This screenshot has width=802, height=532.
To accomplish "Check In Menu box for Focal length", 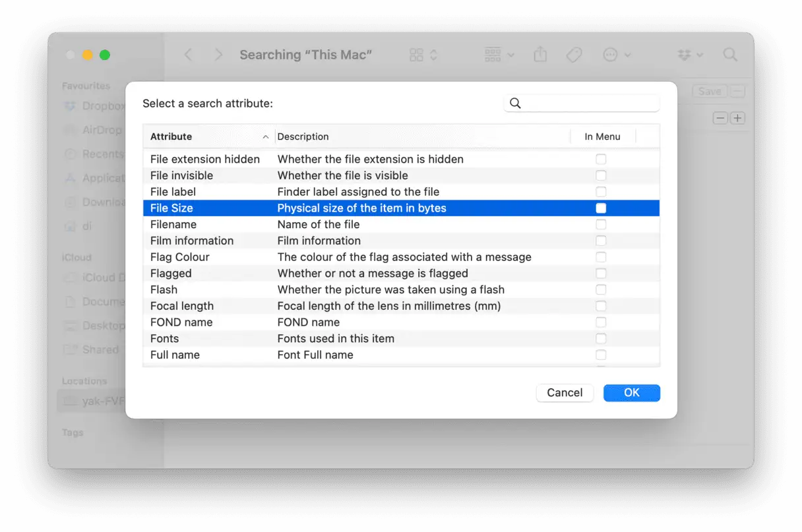I will (x=601, y=306).
